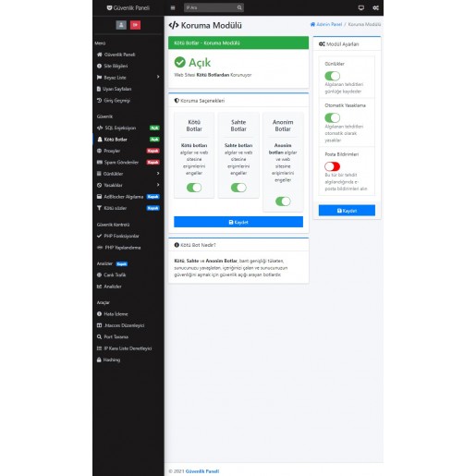The height and width of the screenshot is (476, 476).
Task: Open IP Kara Liste Denetleyici menu item
Action: (x=128, y=348)
